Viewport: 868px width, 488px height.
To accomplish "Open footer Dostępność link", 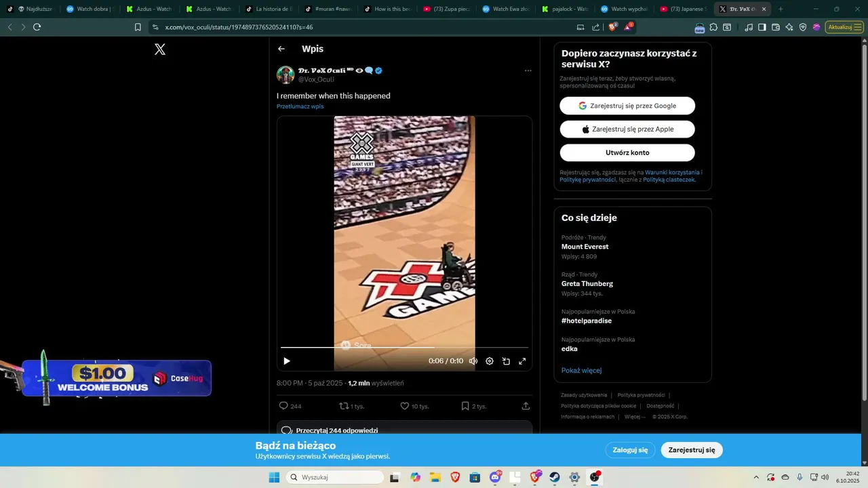I will pyautogui.click(x=660, y=406).
